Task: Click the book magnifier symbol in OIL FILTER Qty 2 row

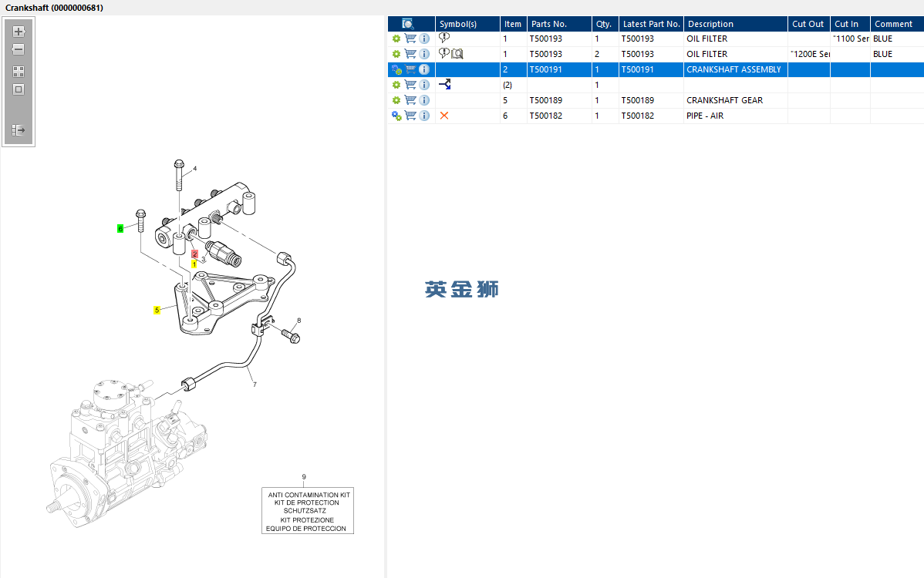Action: (x=457, y=54)
